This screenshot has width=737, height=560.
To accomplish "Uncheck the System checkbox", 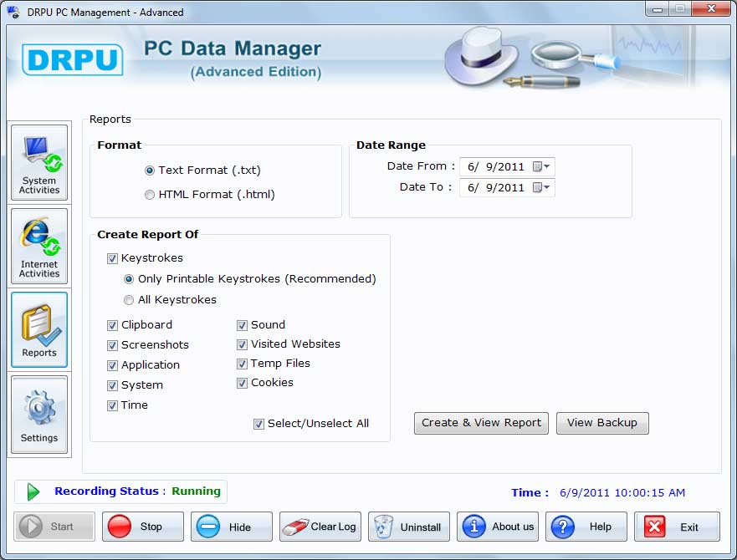I will pyautogui.click(x=112, y=385).
